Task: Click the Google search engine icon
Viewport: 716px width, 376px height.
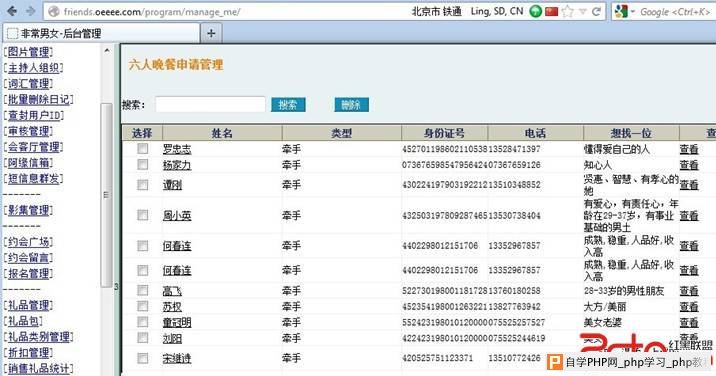Action: pos(621,11)
